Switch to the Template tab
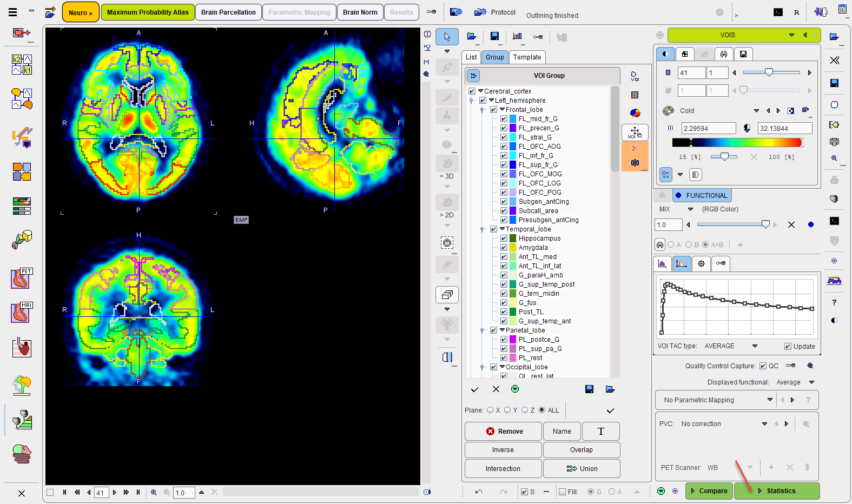Viewport: 852px width, 504px height. (x=527, y=57)
